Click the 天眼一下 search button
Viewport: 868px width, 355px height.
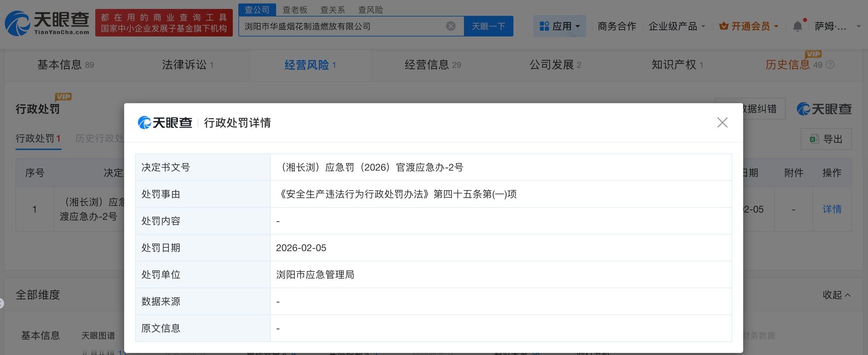(x=488, y=26)
